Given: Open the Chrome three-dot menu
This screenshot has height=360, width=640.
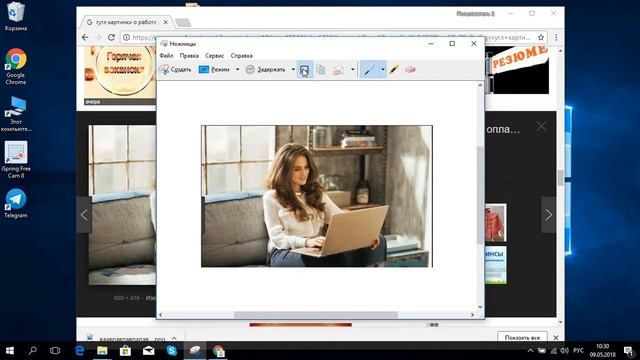Looking at the screenshot, I should pyautogui.click(x=556, y=37).
